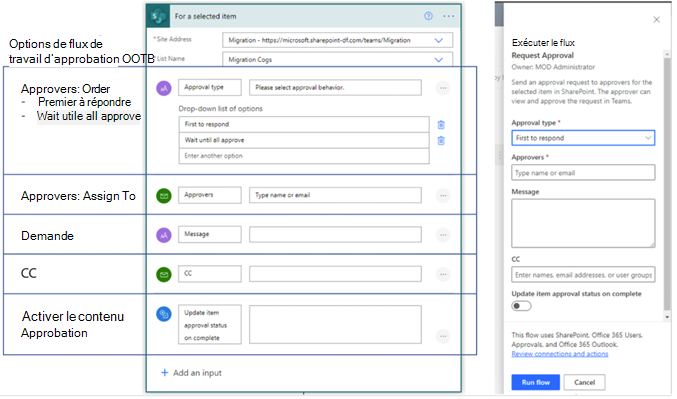Click green email icon beside Approvers
Screen dimensions: 677x399
coord(164,196)
